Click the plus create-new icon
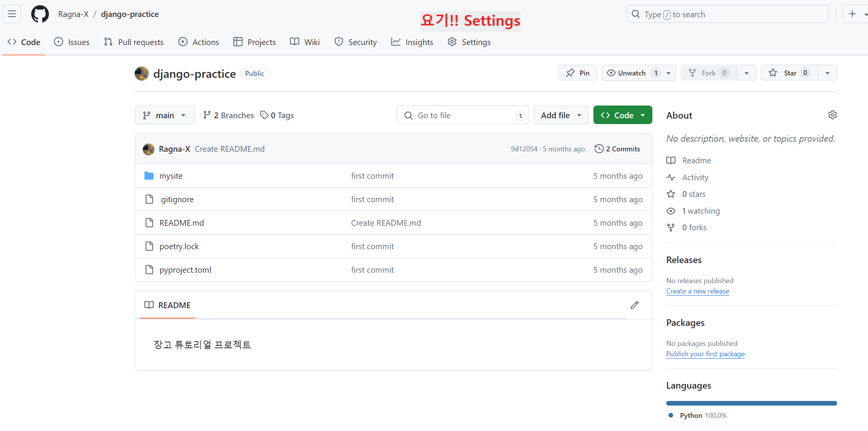The width and height of the screenshot is (868, 431). 852,14
